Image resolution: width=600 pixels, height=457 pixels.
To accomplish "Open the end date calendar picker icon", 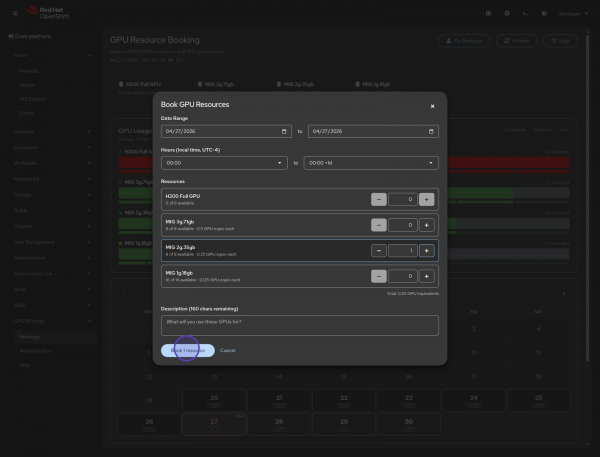I will [431, 131].
